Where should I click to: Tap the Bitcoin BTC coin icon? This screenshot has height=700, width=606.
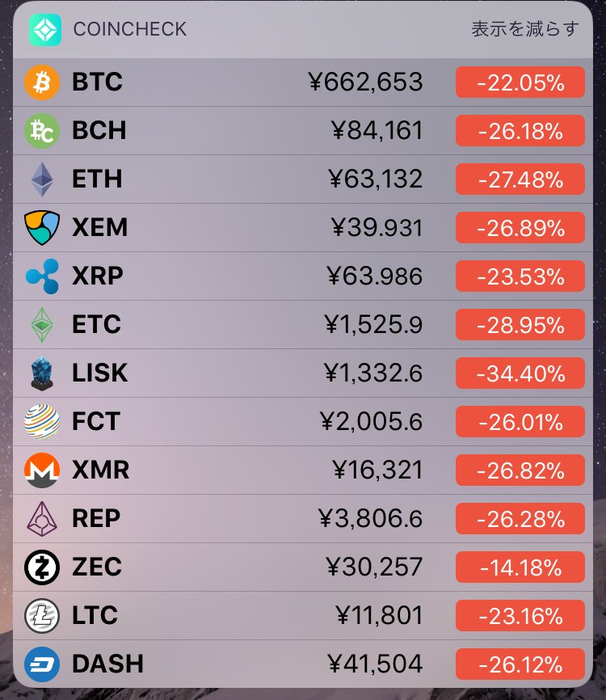point(42,82)
